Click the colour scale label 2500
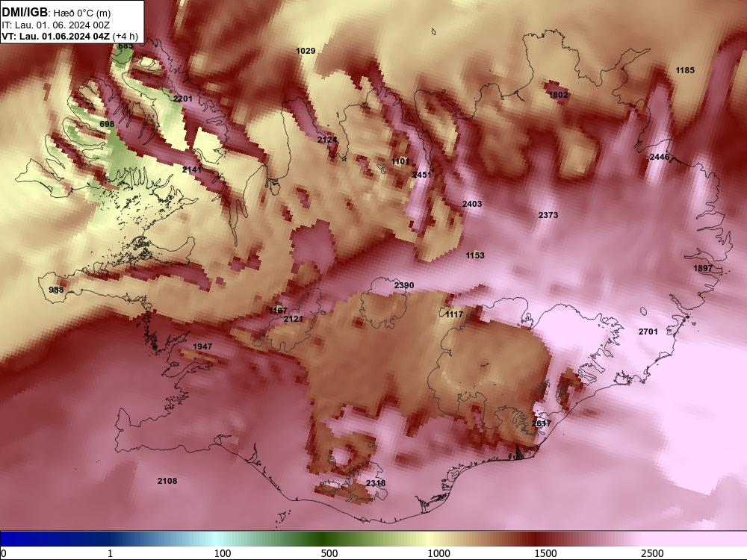 click(x=652, y=553)
